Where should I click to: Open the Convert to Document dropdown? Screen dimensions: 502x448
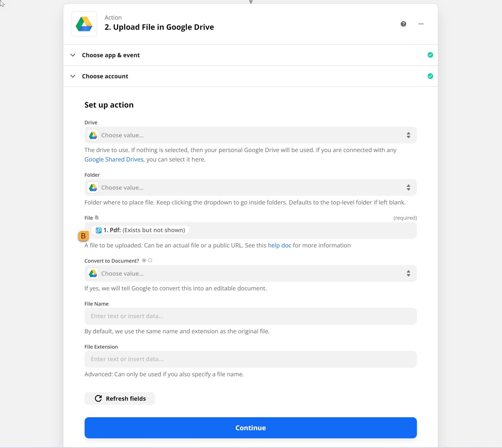(x=250, y=274)
